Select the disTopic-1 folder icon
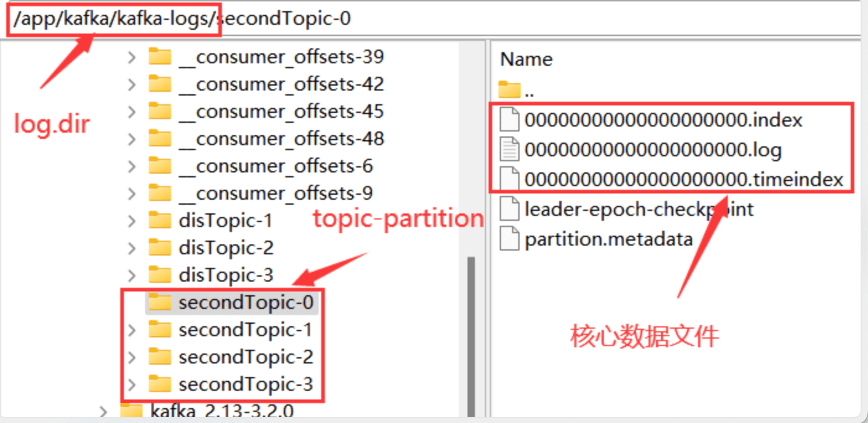868x423 pixels. [160, 220]
